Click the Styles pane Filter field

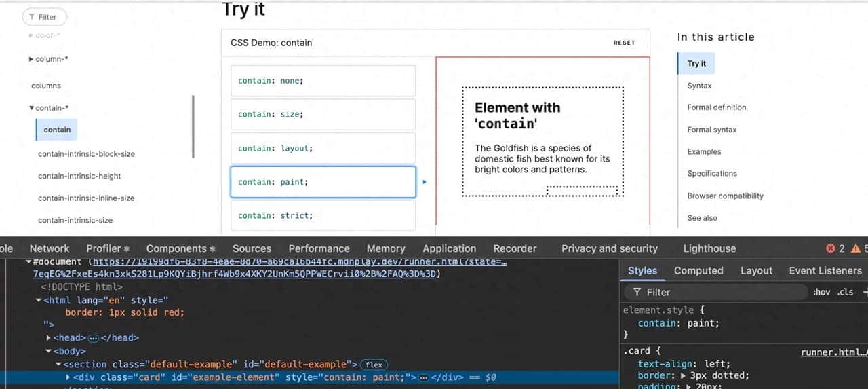tap(719, 292)
